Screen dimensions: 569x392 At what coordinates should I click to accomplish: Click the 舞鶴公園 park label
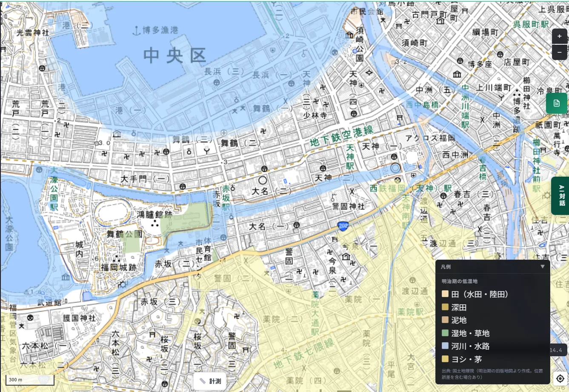124,234
